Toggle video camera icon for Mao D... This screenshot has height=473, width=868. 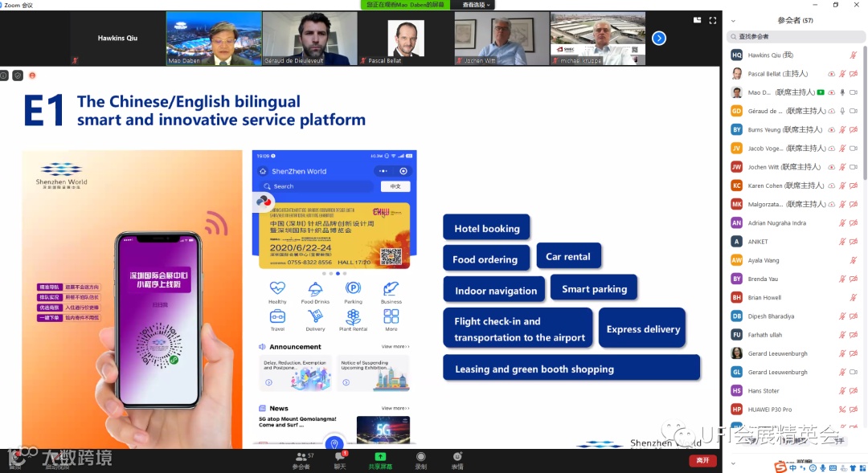(854, 92)
